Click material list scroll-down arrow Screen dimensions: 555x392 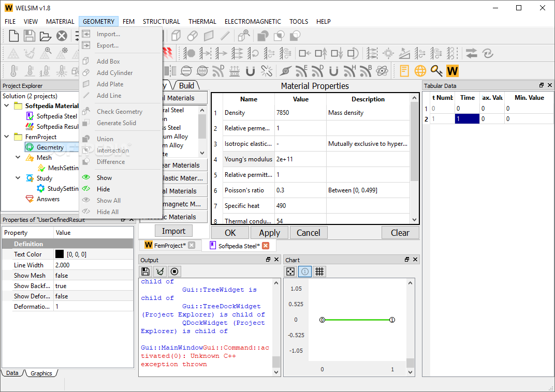tap(202, 153)
